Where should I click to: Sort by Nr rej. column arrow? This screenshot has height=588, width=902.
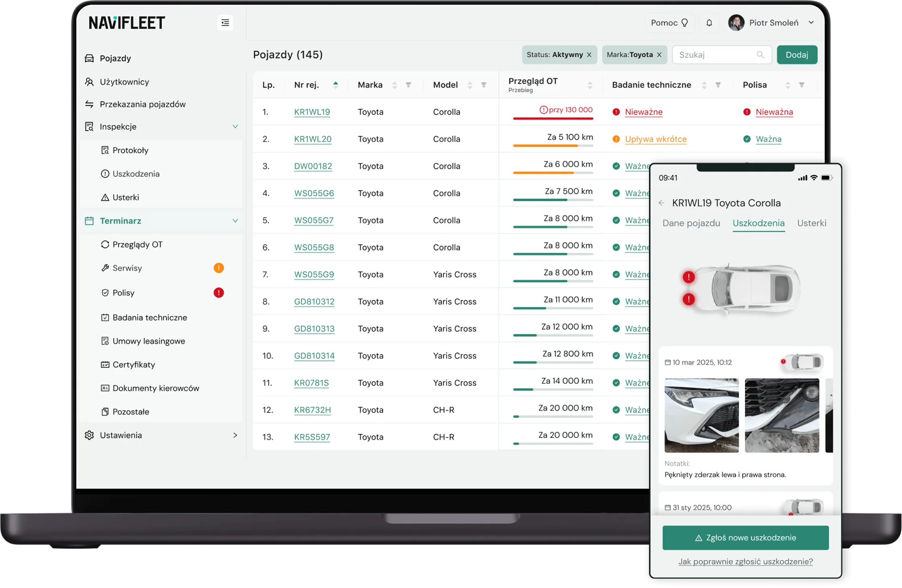335,84
